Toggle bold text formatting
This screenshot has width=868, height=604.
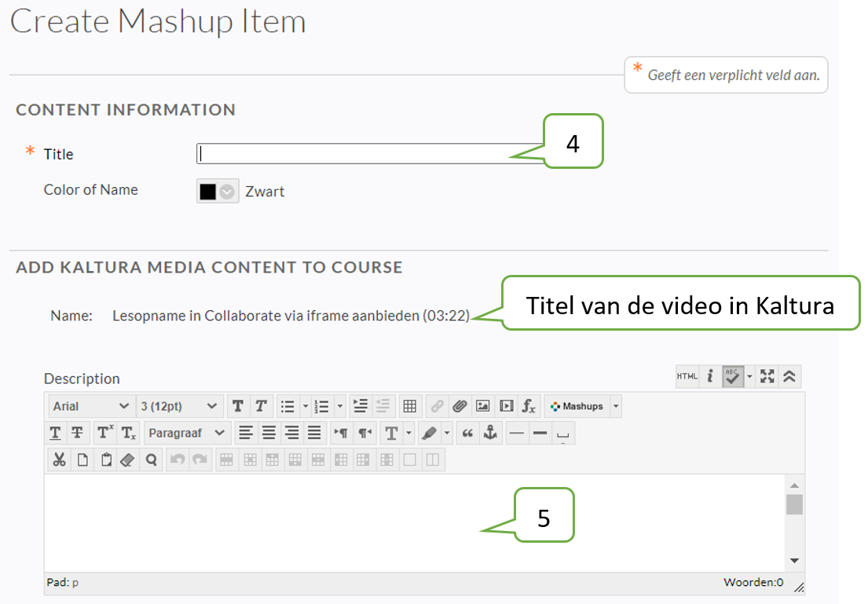click(238, 406)
